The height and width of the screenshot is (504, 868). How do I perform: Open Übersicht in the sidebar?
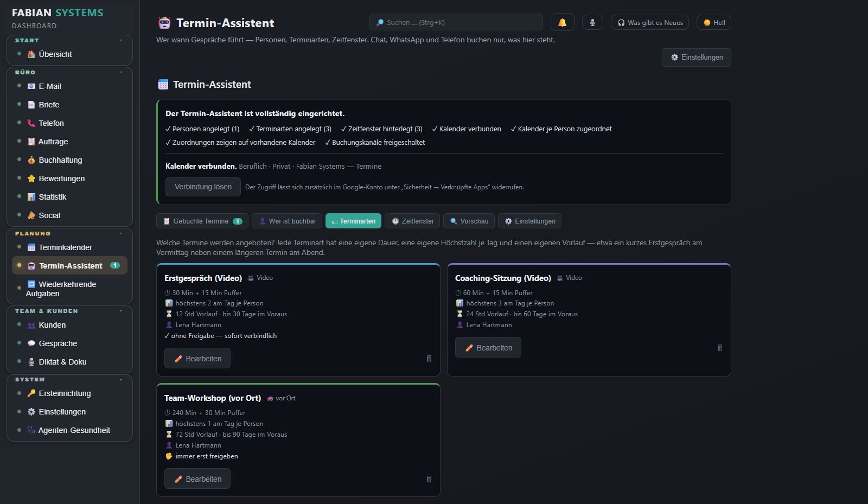(x=69, y=54)
